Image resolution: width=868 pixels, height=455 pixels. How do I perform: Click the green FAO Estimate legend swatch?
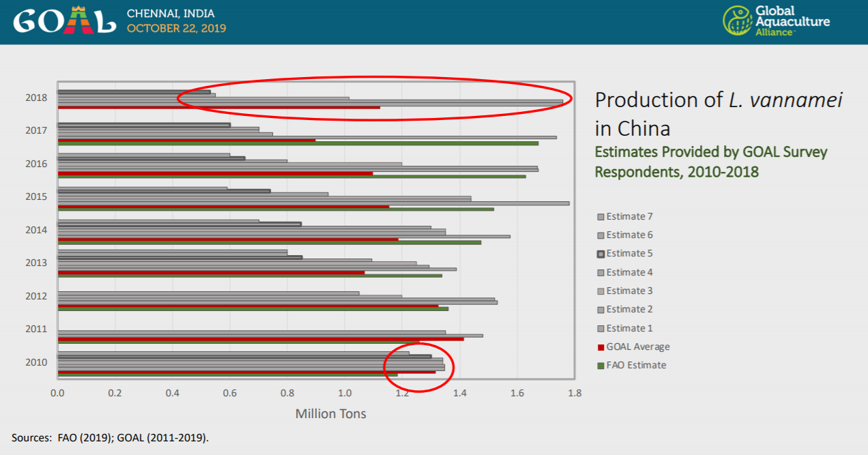[601, 365]
